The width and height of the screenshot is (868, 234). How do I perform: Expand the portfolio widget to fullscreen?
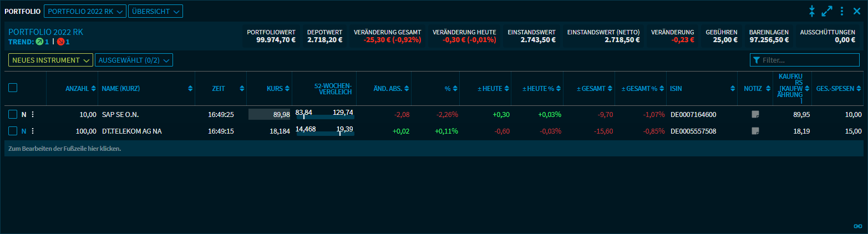[827, 11]
